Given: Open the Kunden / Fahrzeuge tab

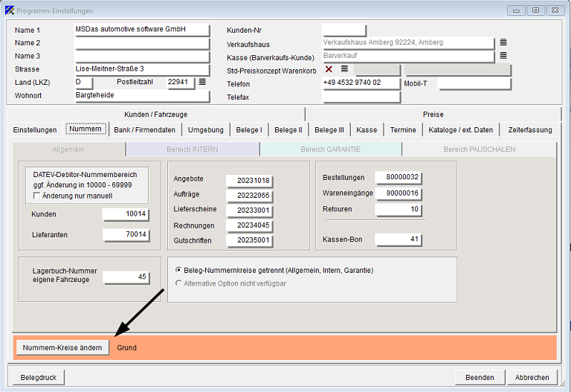Looking at the screenshot, I should (156, 115).
